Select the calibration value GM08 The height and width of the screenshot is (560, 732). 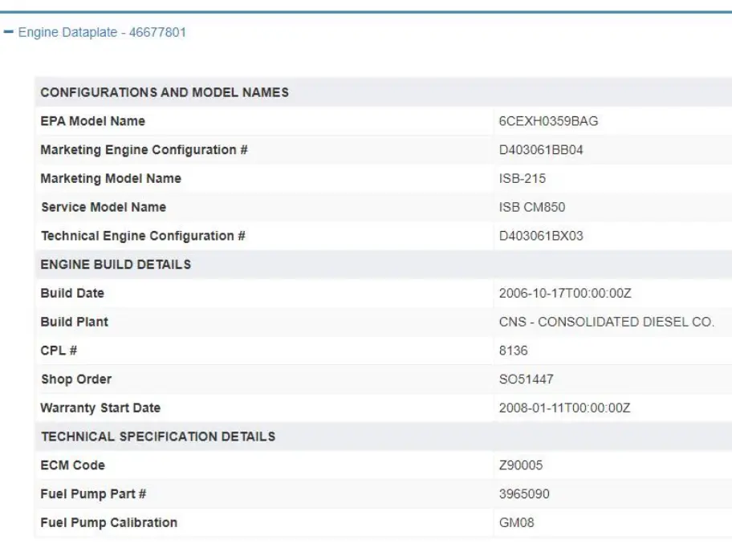click(516, 522)
